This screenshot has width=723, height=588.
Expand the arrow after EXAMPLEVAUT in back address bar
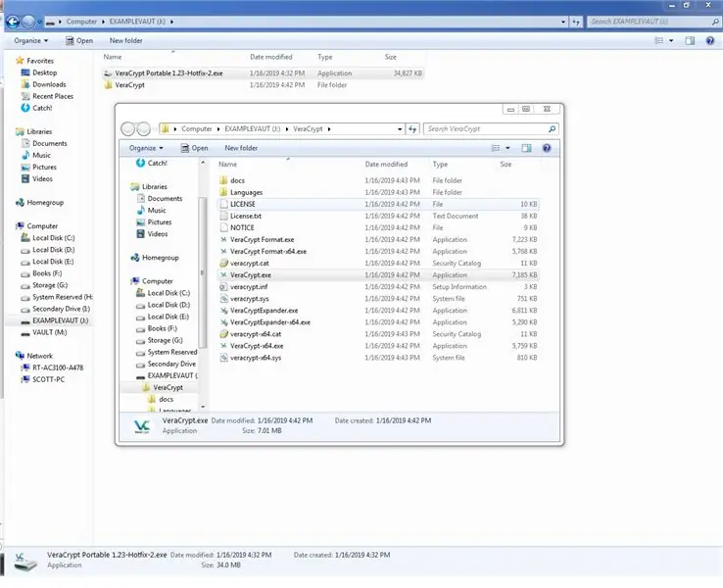pyautogui.click(x=171, y=22)
